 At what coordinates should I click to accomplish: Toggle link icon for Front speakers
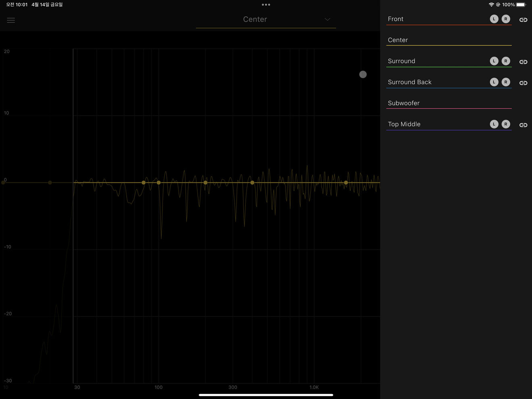tap(523, 20)
